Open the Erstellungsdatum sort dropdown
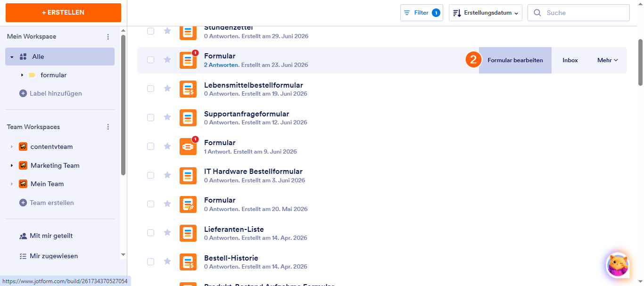The image size is (644, 286). click(486, 13)
